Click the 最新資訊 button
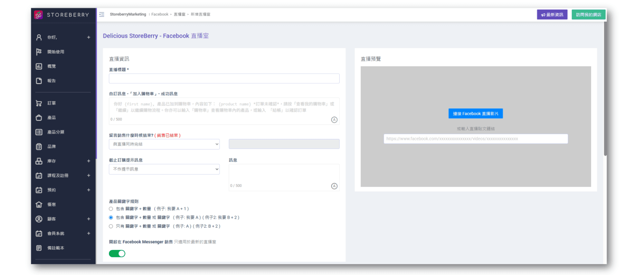Viewport: 644px width, 275px height. tap(552, 14)
